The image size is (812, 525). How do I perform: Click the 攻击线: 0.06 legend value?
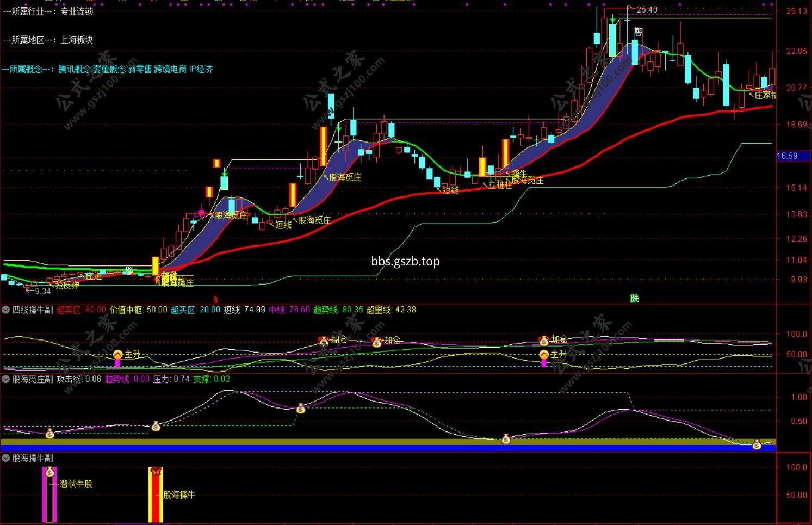pos(79,379)
